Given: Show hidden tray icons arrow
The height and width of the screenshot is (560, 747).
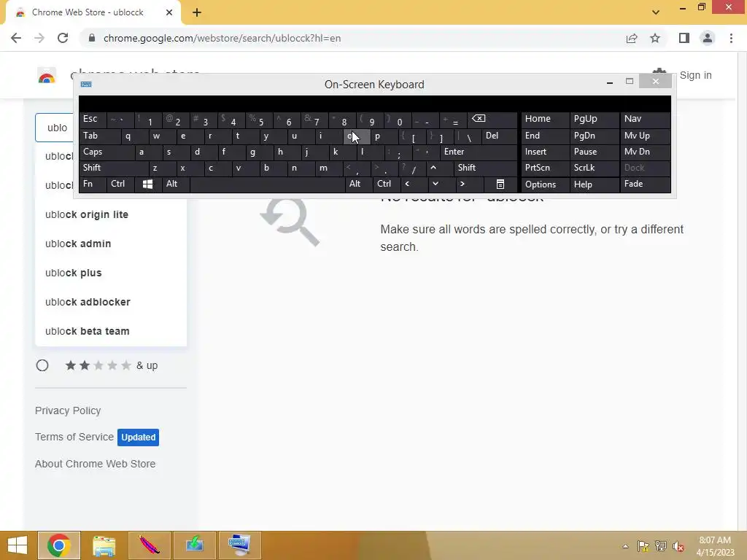Looking at the screenshot, I should 625,546.
